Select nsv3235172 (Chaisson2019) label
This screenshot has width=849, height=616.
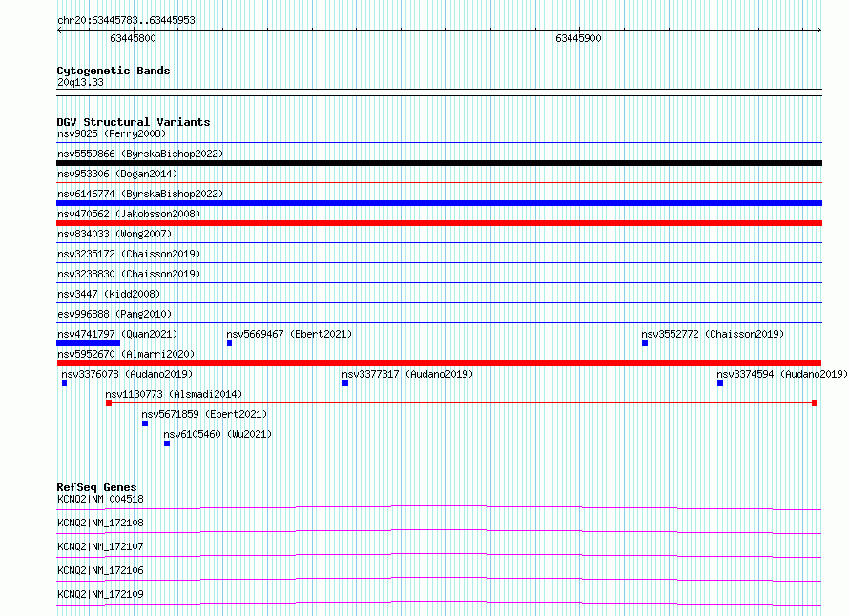[129, 254]
